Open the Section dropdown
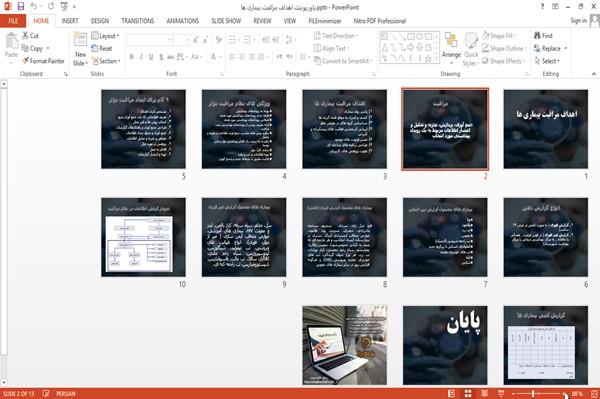Viewport: 600px width, 399px height. [106, 61]
